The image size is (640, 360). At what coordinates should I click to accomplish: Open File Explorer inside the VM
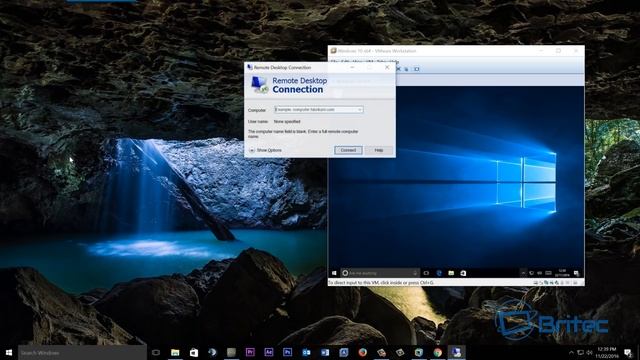pos(451,273)
